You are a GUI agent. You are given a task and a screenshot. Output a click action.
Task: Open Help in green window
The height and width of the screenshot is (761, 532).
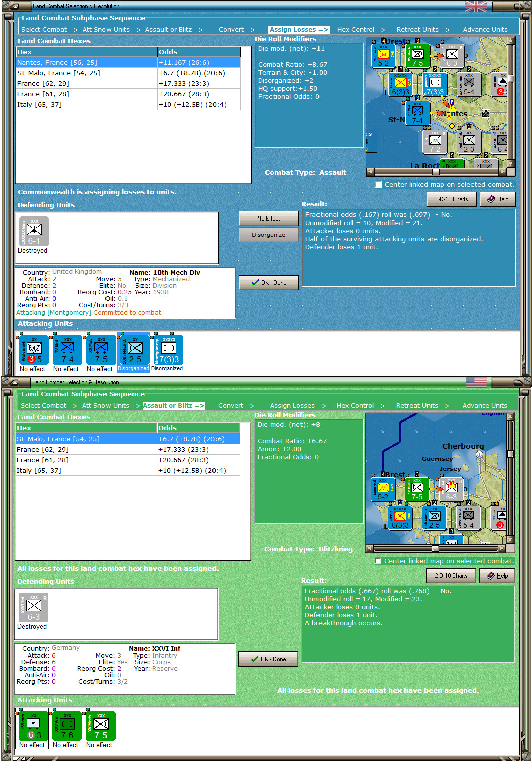click(497, 576)
